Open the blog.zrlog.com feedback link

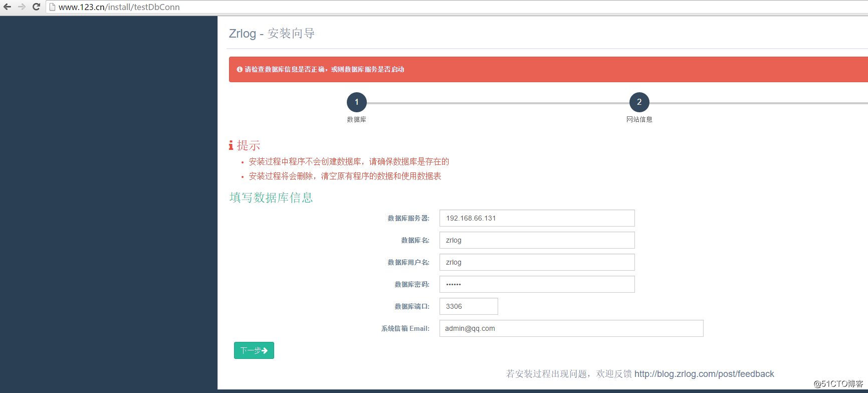(704, 374)
